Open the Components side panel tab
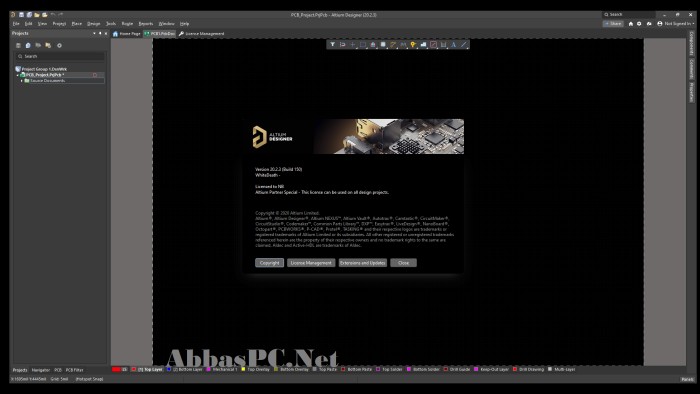Viewport: 700px width, 394px height. click(692, 43)
